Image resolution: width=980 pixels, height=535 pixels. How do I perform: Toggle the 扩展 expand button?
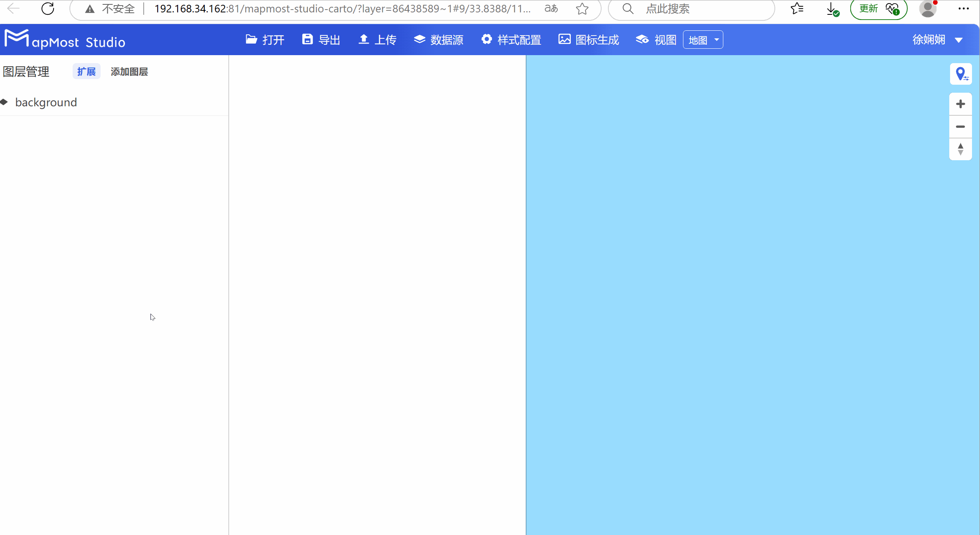pyautogui.click(x=86, y=72)
